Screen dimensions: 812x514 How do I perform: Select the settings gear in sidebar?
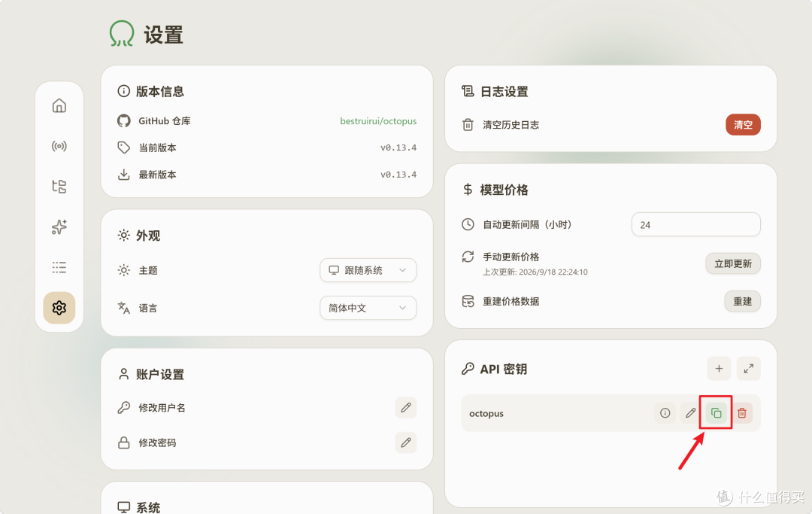pyautogui.click(x=59, y=308)
